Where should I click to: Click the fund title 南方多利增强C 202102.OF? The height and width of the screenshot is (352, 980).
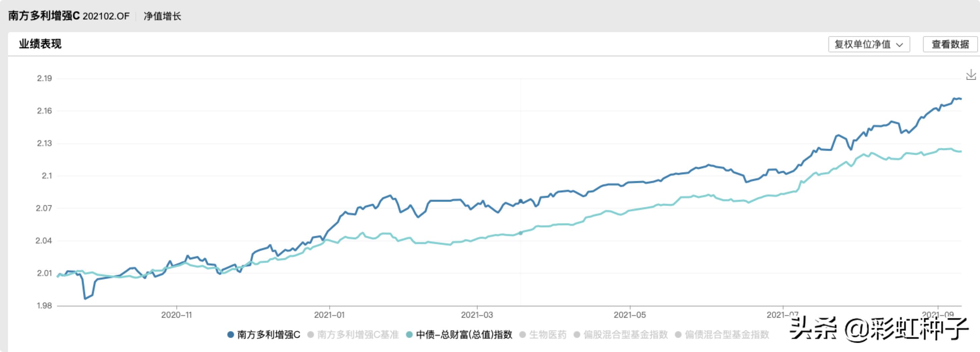[x=68, y=16]
